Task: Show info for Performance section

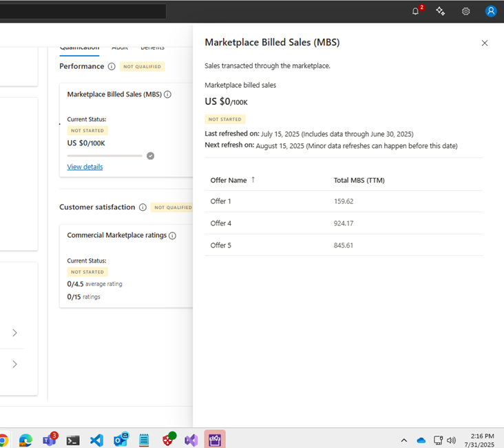Action: tap(112, 67)
